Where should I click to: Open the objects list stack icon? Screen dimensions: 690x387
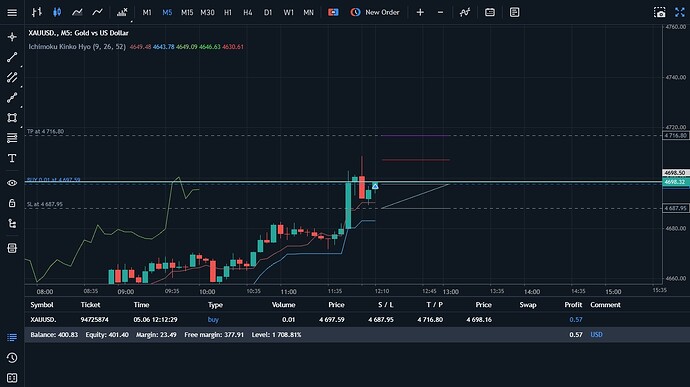(12, 248)
